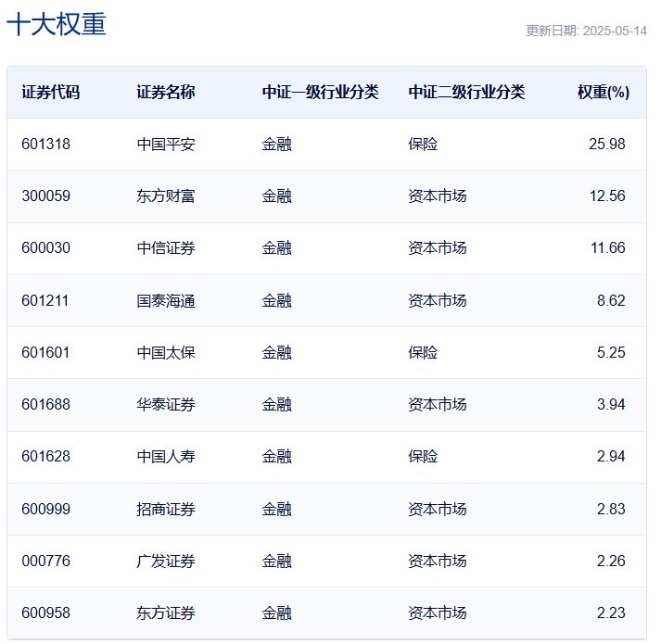Select stock code 000776
The image size is (661, 644).
pyautogui.click(x=46, y=561)
